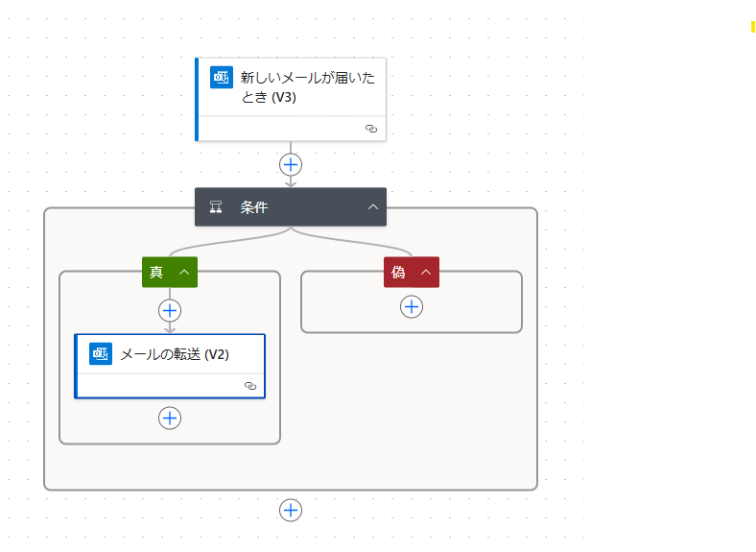
Task: Select the 真 branch label
Action: click(156, 273)
